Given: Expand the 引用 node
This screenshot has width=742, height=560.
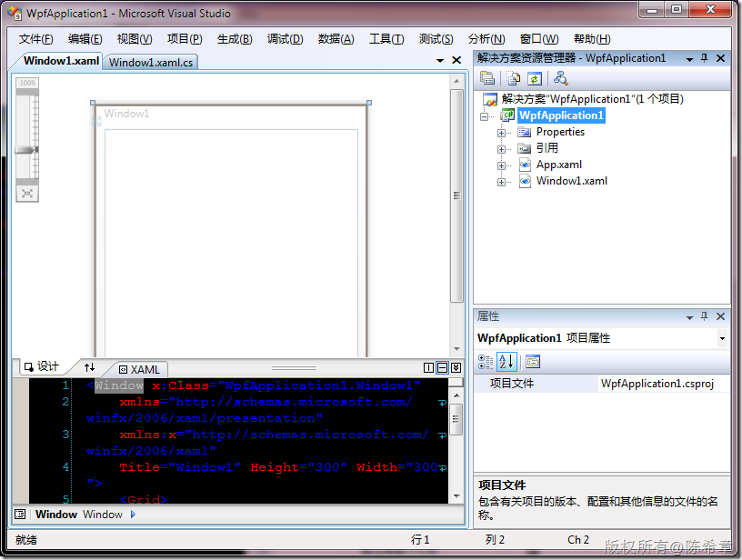Looking at the screenshot, I should pyautogui.click(x=501, y=149).
